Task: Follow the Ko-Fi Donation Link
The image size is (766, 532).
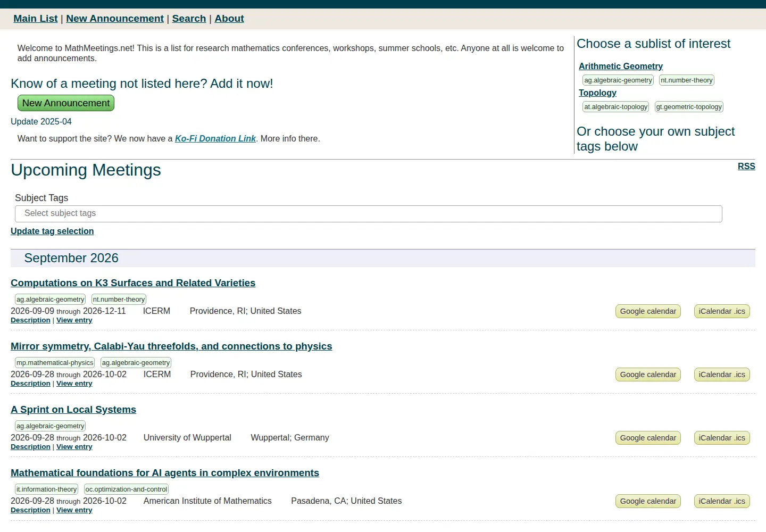Action: (x=215, y=138)
